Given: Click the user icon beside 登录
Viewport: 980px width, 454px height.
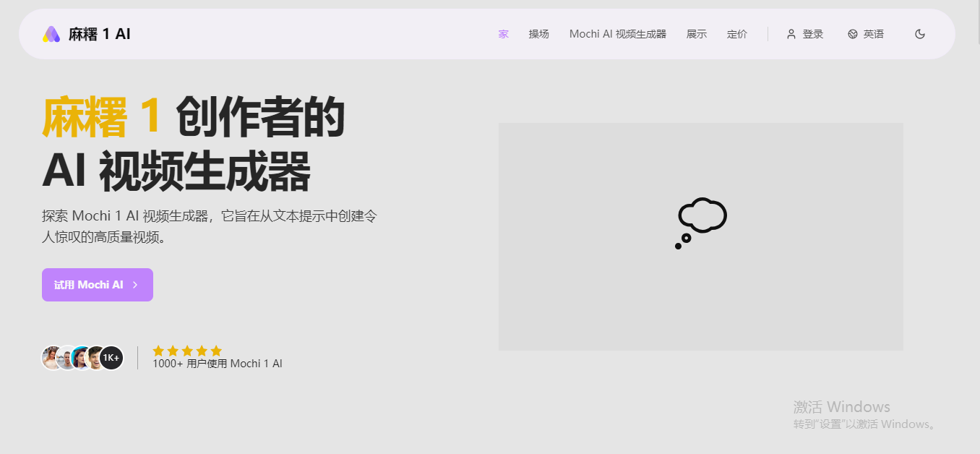Looking at the screenshot, I should pos(791,34).
